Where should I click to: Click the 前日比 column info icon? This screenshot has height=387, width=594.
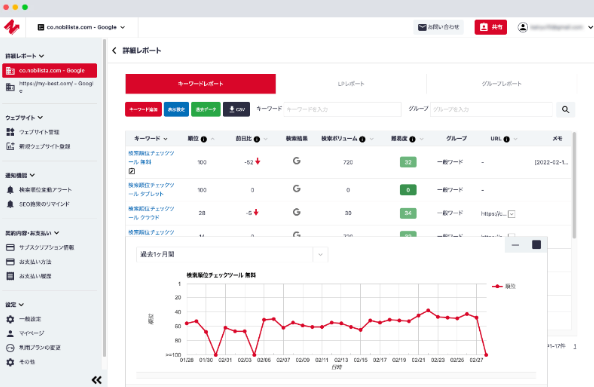(x=257, y=139)
